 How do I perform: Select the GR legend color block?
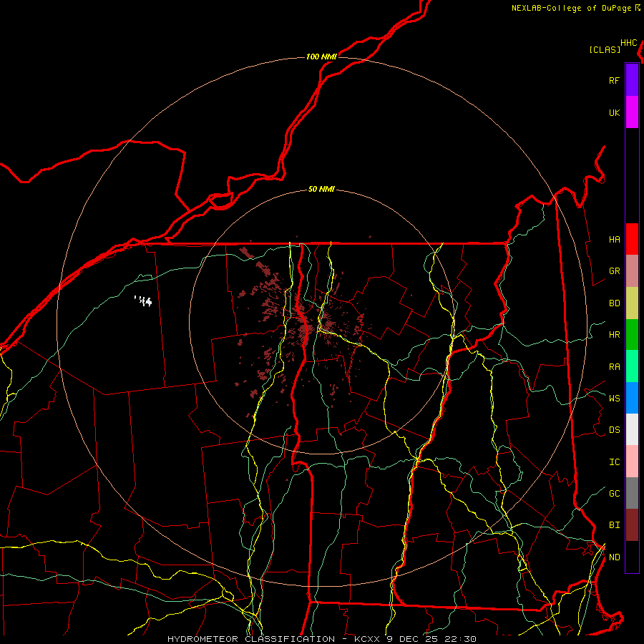(632, 271)
